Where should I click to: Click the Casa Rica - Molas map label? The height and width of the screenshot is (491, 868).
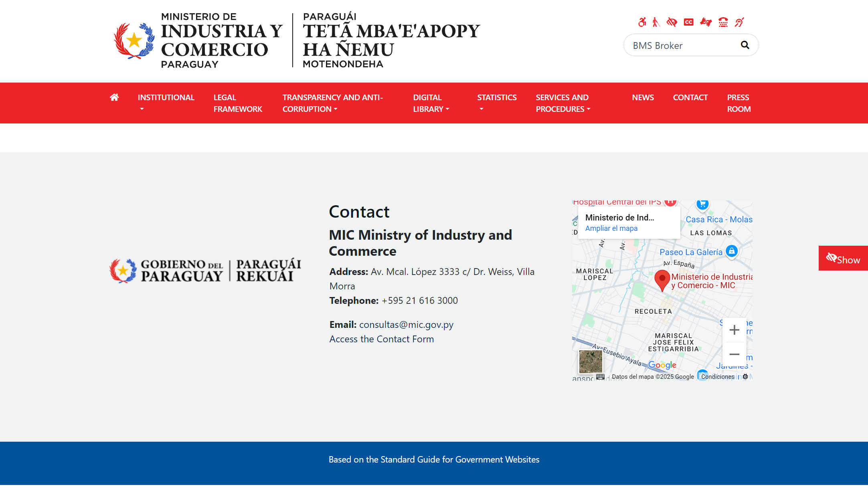pyautogui.click(x=719, y=220)
